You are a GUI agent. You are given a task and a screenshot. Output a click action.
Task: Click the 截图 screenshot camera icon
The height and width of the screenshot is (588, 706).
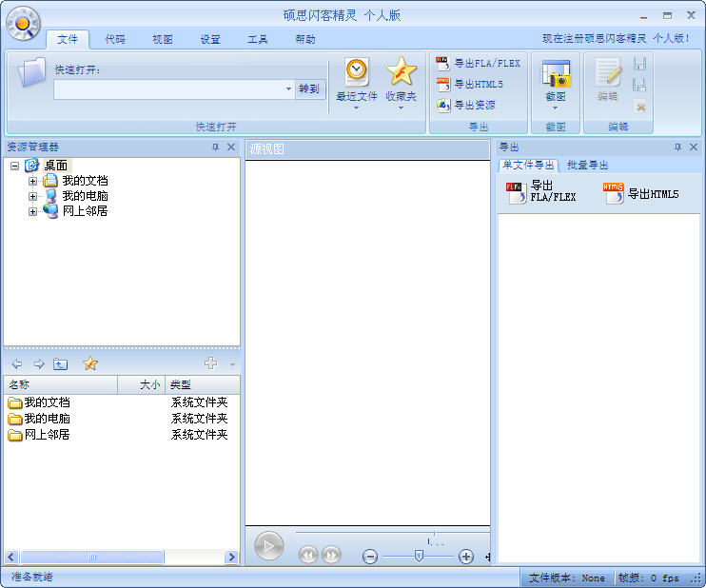556,73
